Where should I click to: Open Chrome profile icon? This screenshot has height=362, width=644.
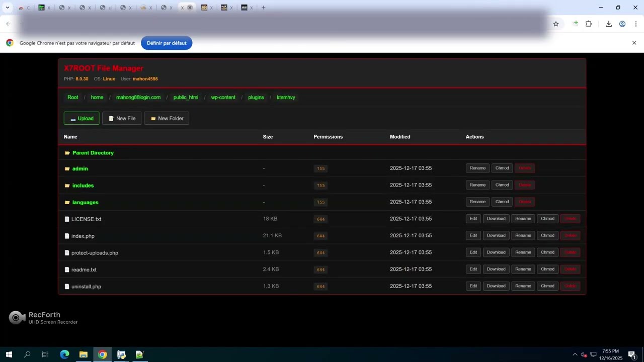tap(622, 24)
